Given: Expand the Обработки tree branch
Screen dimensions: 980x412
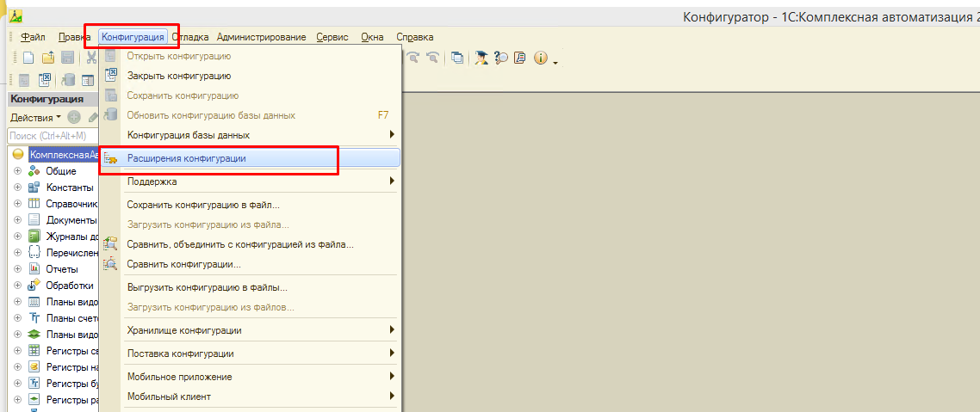Looking at the screenshot, I should (x=17, y=286).
